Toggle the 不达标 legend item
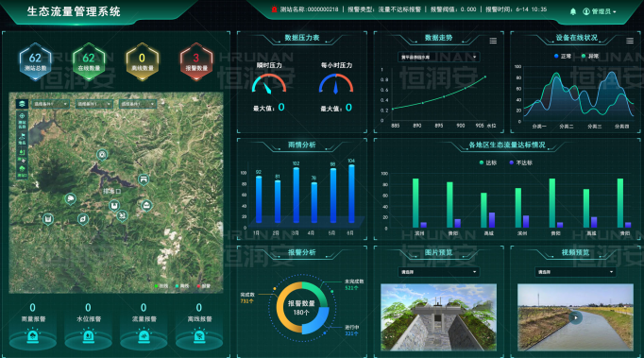 520,162
